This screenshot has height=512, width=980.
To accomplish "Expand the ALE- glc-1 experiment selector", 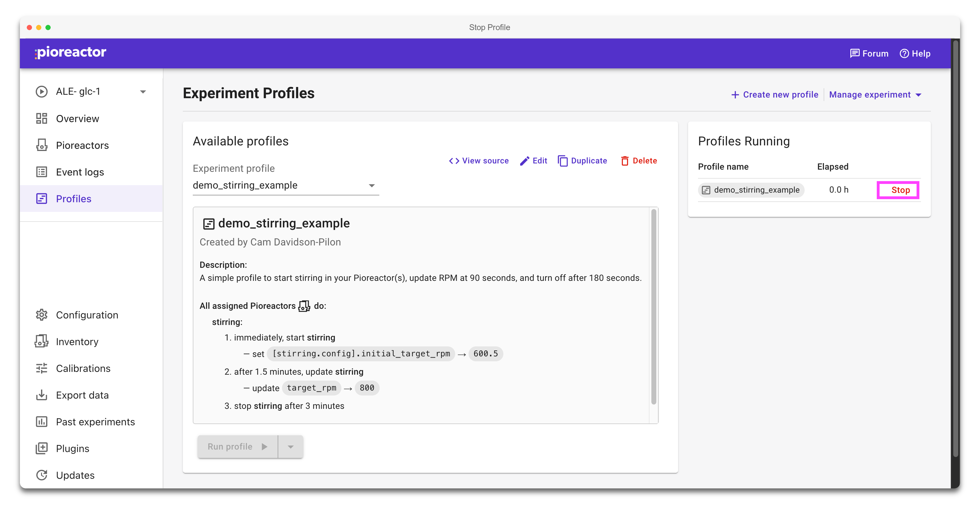I will tap(143, 92).
